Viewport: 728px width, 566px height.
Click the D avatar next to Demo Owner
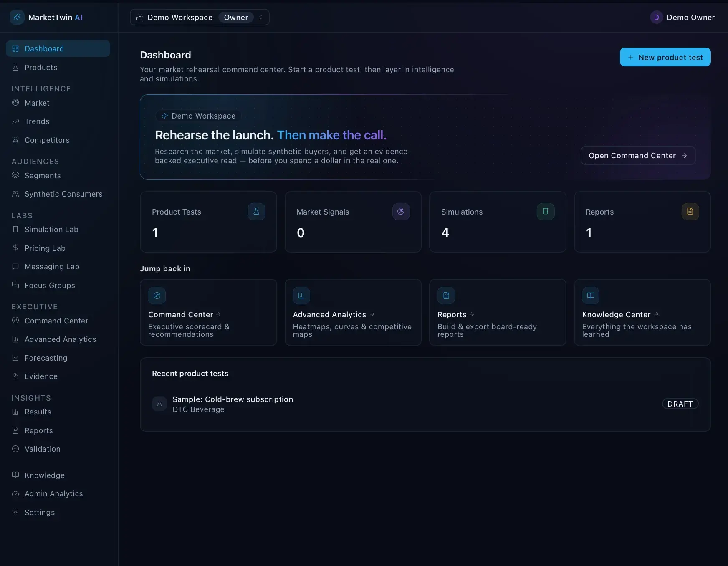[x=656, y=17]
